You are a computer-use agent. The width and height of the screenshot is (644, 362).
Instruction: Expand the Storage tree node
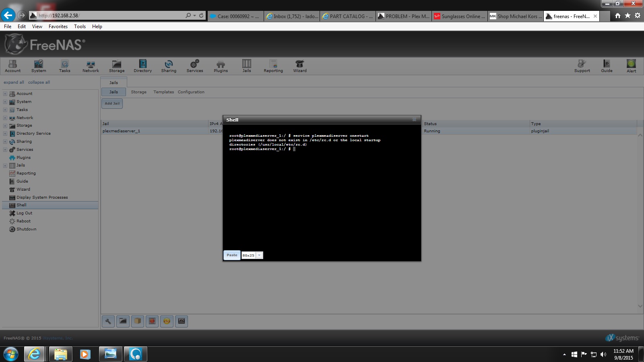pos(5,125)
